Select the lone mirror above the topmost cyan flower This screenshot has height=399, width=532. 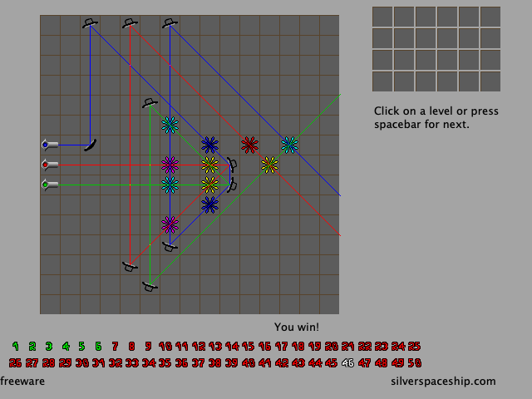point(150,103)
